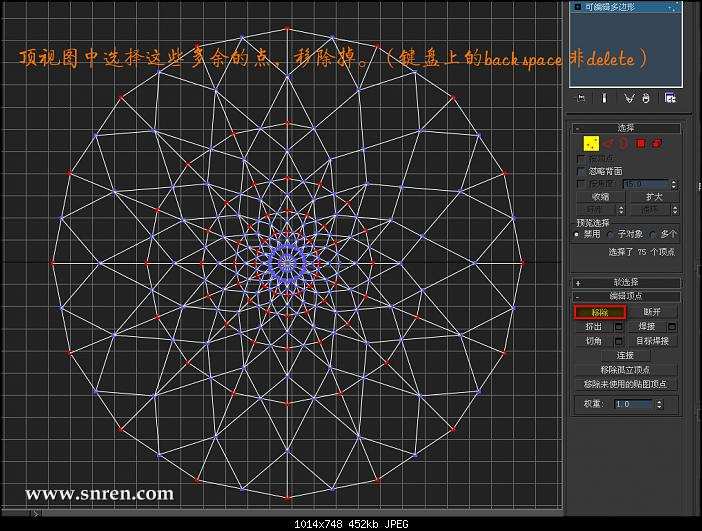Select the Edge sub-object level icon
702x531 pixels.
click(608, 144)
